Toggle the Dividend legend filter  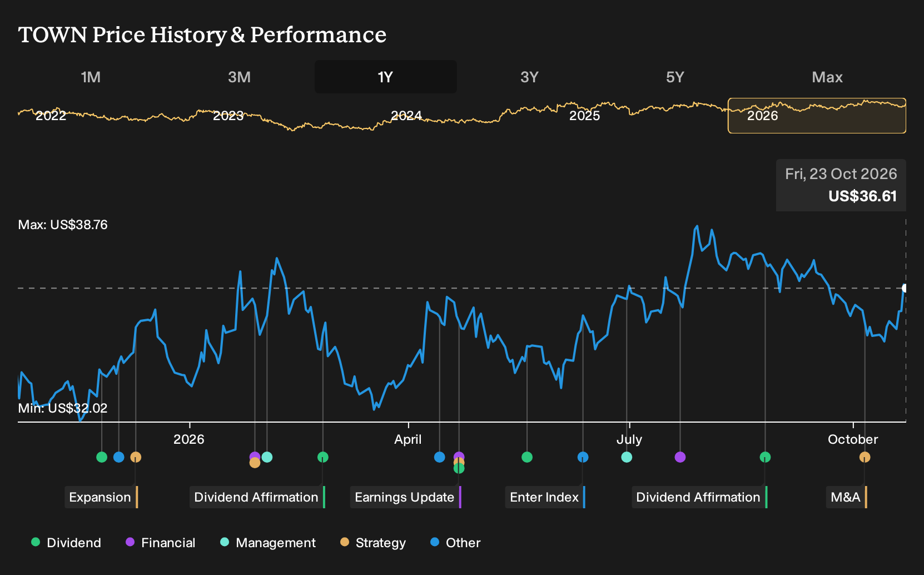66,543
